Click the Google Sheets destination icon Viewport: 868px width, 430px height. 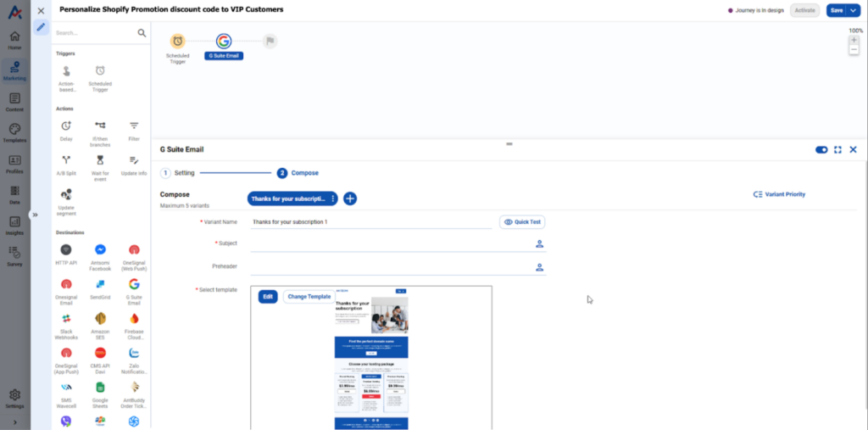pos(100,387)
